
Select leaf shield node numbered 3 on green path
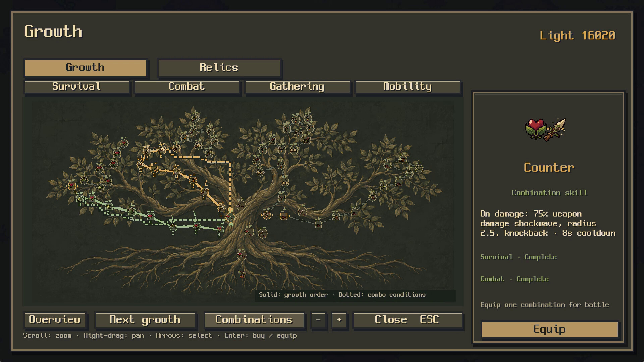pos(173,226)
